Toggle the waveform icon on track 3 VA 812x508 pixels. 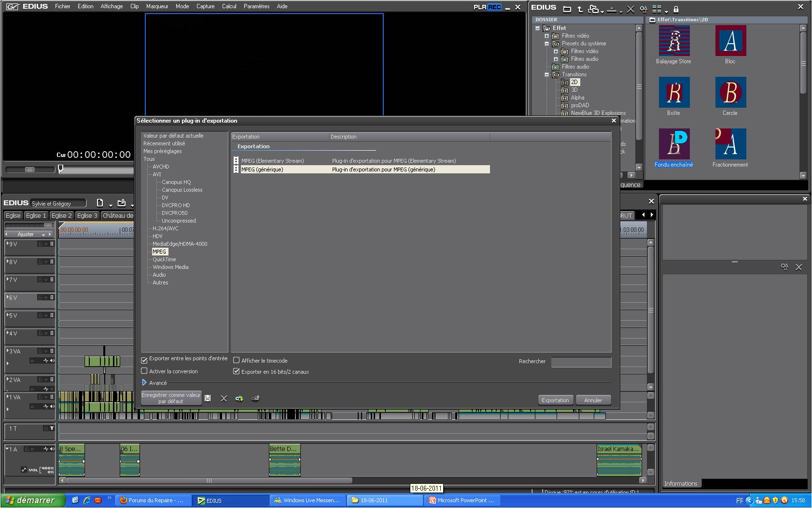pyautogui.click(x=46, y=361)
